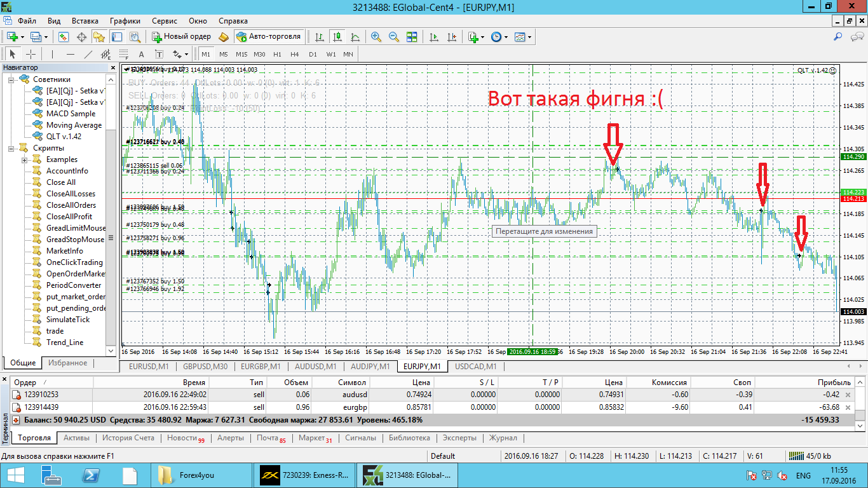Screen dimensions: 868x488
Task: Open the Strategy Tester toolbar icon
Action: coord(135,37)
